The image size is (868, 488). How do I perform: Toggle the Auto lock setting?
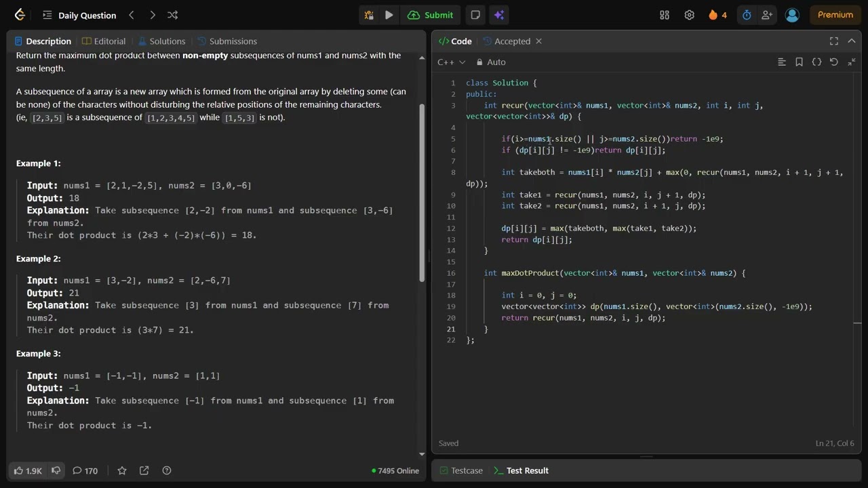pyautogui.click(x=491, y=62)
